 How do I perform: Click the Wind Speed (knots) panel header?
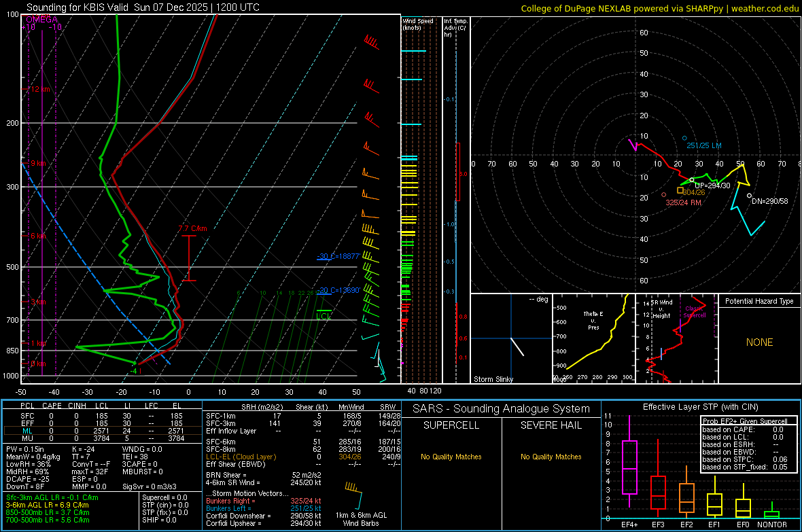click(417, 24)
